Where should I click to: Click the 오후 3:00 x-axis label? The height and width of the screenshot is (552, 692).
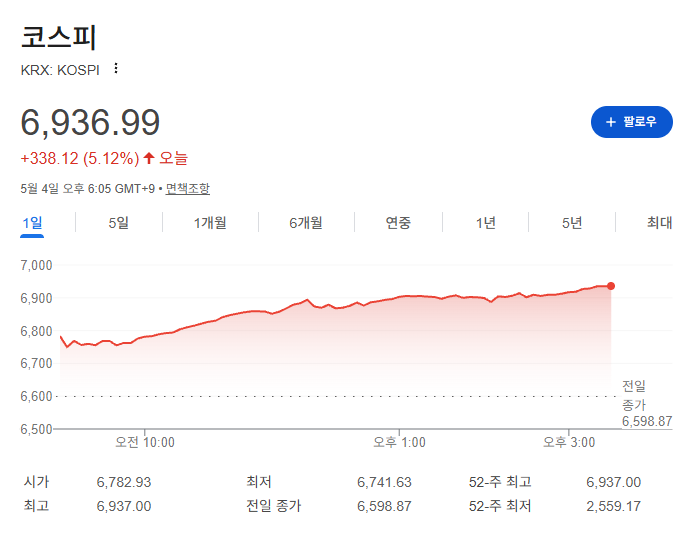click(569, 442)
